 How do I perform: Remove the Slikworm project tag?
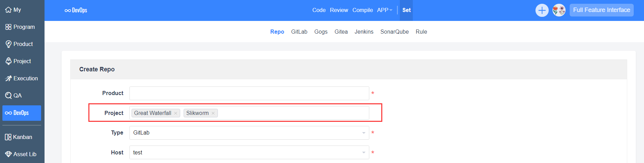pos(213,113)
